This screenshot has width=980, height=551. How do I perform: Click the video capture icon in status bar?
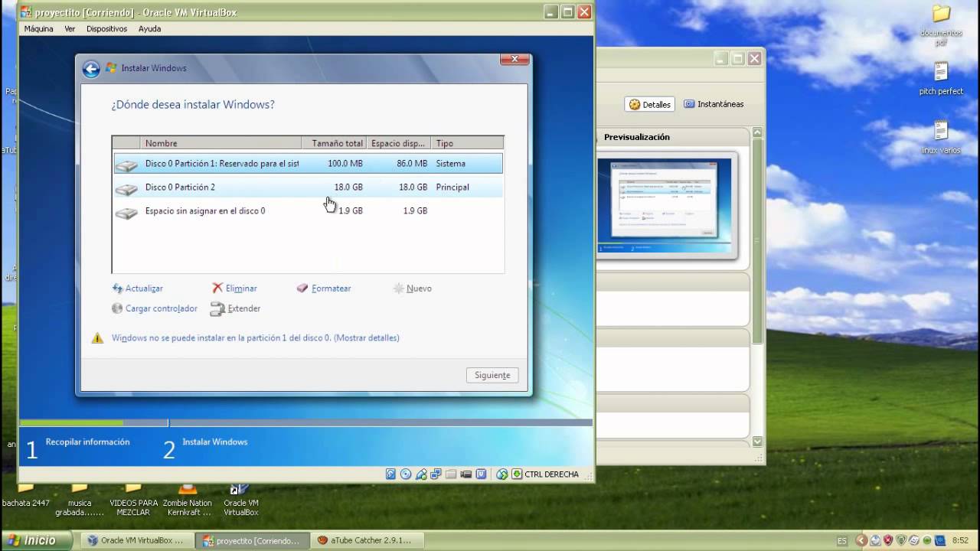point(466,474)
